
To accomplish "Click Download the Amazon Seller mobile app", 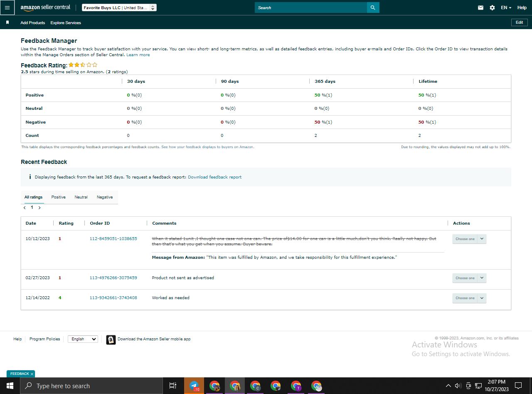I will coord(154,339).
